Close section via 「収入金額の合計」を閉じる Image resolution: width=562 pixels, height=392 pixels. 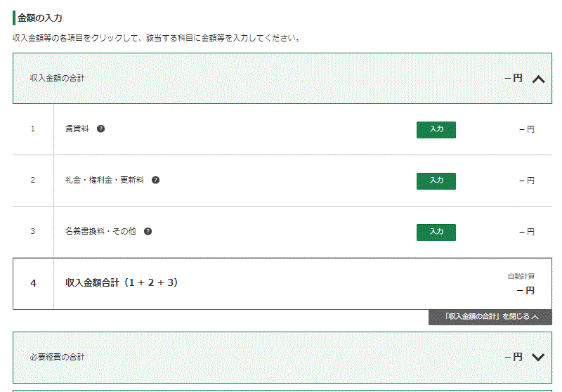pyautogui.click(x=490, y=317)
